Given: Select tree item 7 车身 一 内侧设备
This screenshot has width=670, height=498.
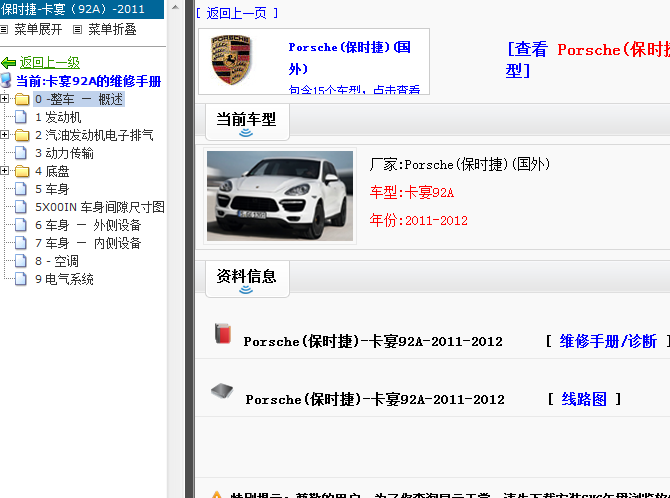Looking at the screenshot, I should pyautogui.click(x=88, y=243).
